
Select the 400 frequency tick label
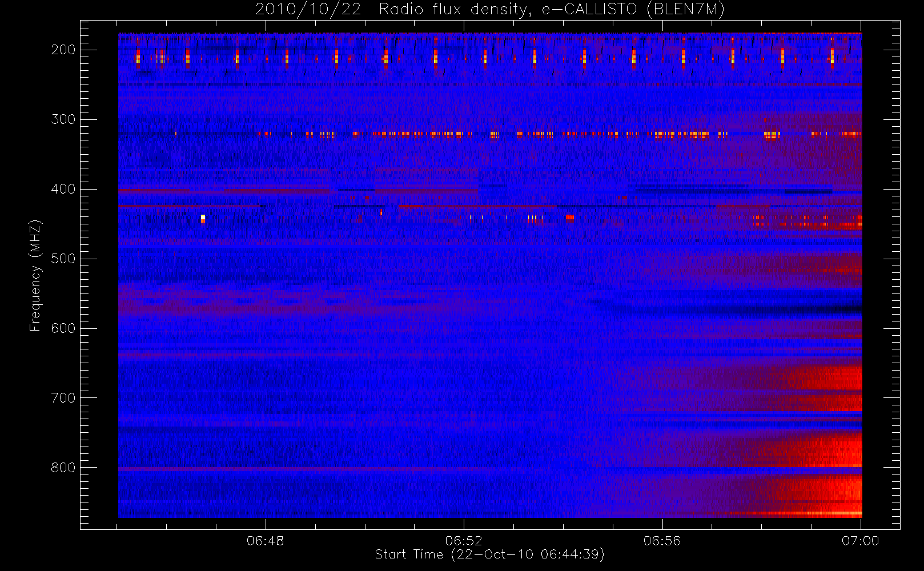click(63, 189)
